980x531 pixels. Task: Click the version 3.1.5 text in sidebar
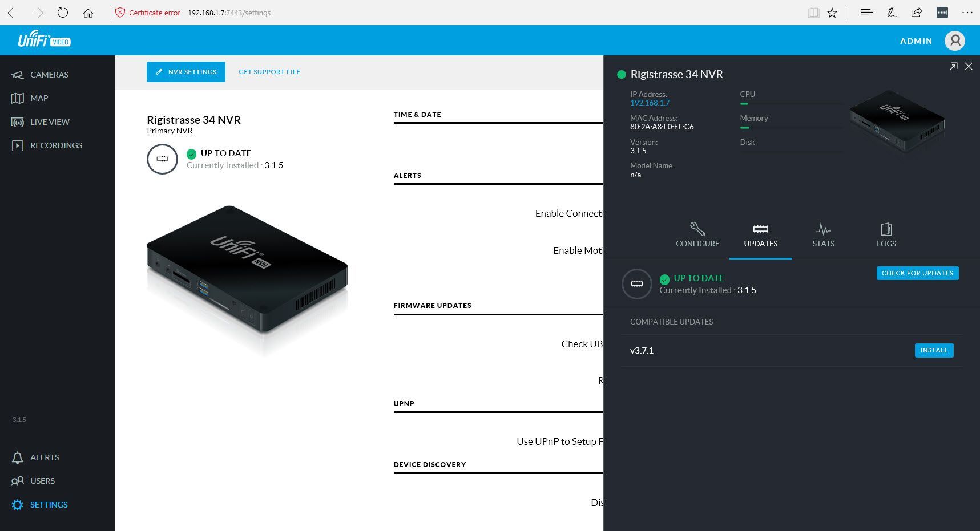19,420
